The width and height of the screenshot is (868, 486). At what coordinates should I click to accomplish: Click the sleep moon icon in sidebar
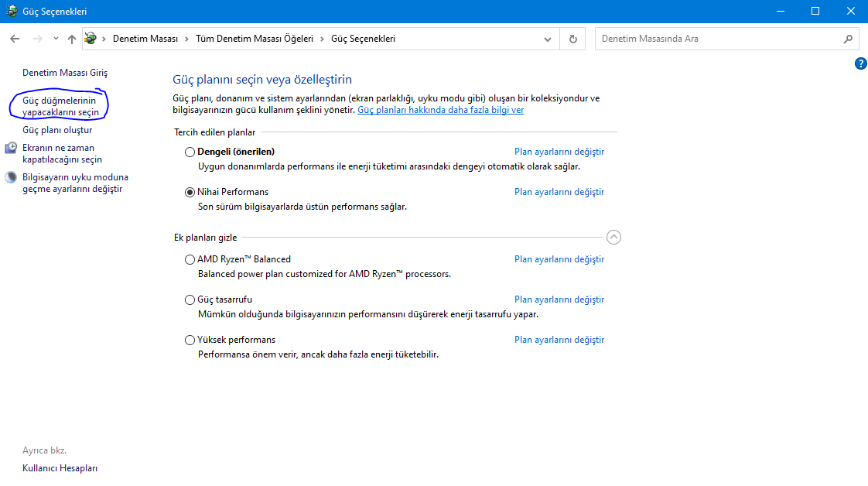11,177
